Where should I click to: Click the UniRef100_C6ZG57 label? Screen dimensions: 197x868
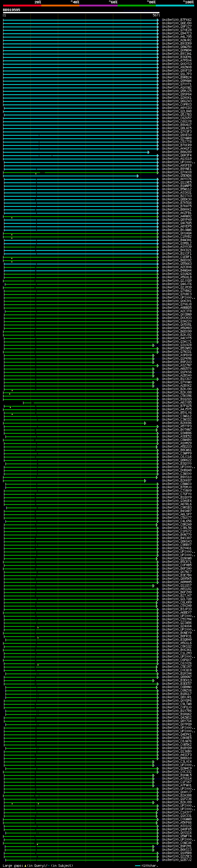[176, 118]
